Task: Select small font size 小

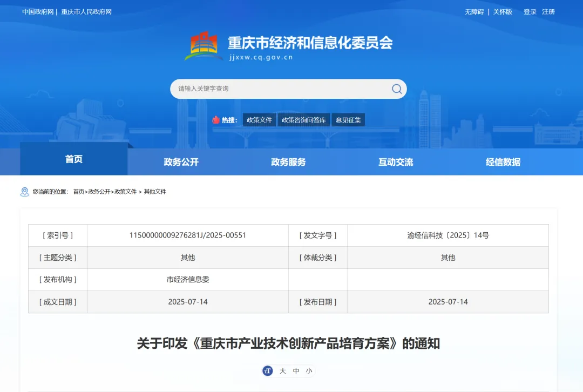Action: pyautogui.click(x=309, y=371)
